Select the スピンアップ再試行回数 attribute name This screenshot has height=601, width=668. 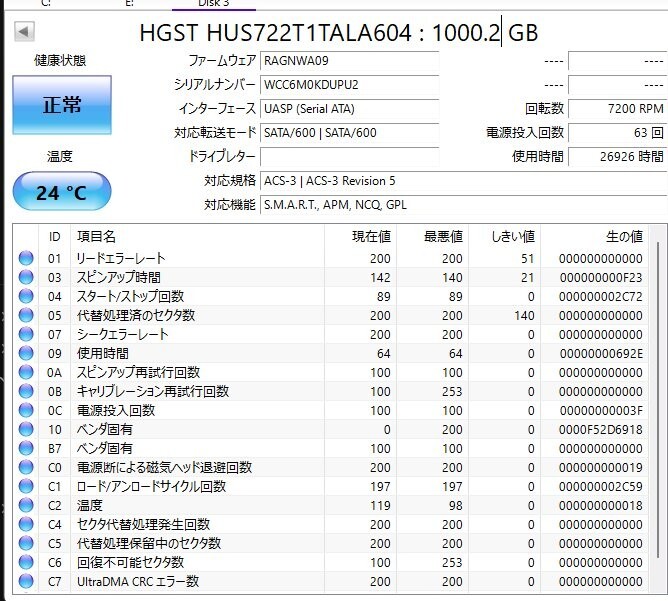pyautogui.click(x=138, y=372)
